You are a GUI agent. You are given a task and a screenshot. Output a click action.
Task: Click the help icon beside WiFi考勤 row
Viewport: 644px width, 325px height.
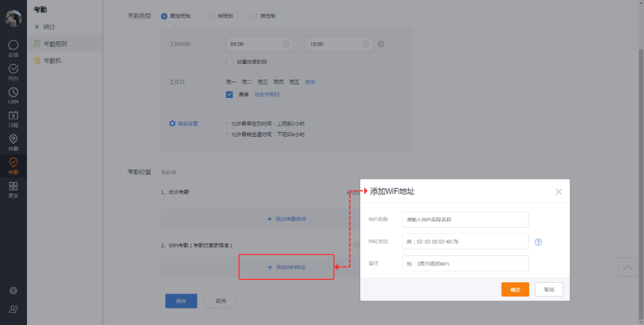357,245
